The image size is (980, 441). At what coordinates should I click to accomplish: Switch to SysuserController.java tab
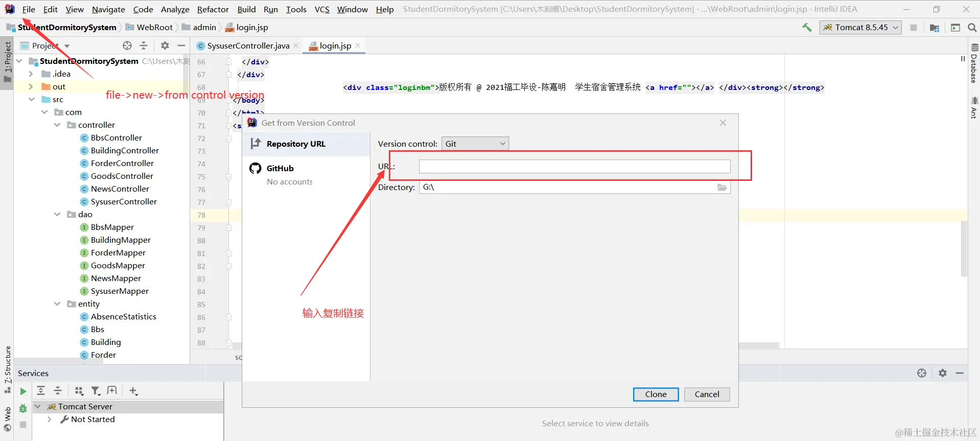click(x=248, y=45)
